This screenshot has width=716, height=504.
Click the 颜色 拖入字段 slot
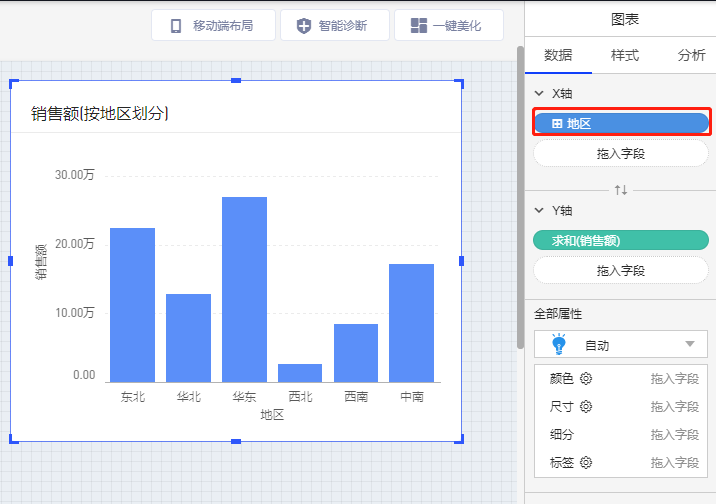tap(674, 378)
